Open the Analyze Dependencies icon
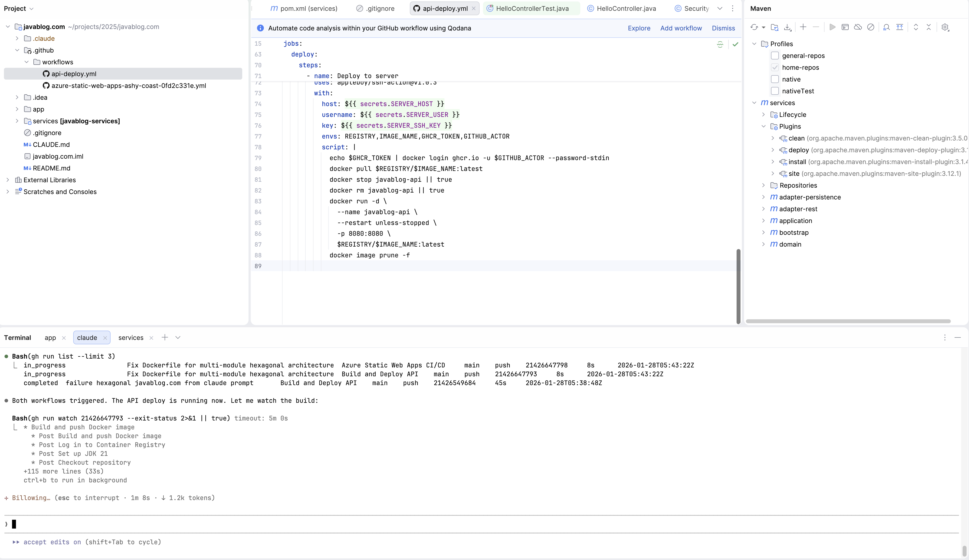The height and width of the screenshot is (560, 969). point(887,27)
